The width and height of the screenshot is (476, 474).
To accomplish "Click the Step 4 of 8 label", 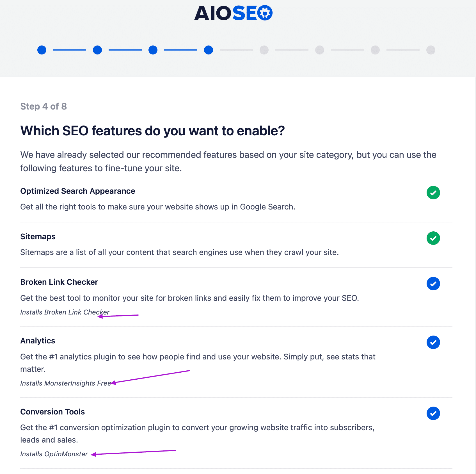I will click(x=44, y=106).
